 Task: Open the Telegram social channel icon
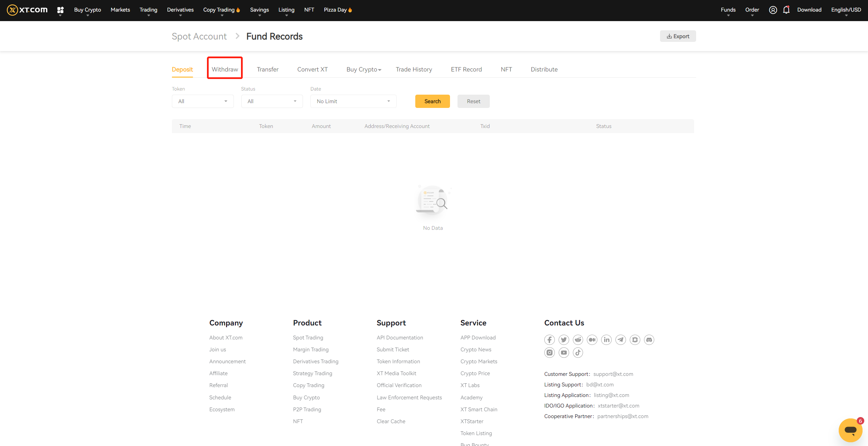[620, 339]
